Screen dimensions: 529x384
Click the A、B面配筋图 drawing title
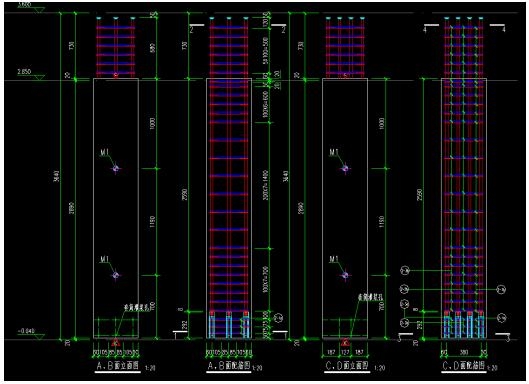pyautogui.click(x=229, y=366)
